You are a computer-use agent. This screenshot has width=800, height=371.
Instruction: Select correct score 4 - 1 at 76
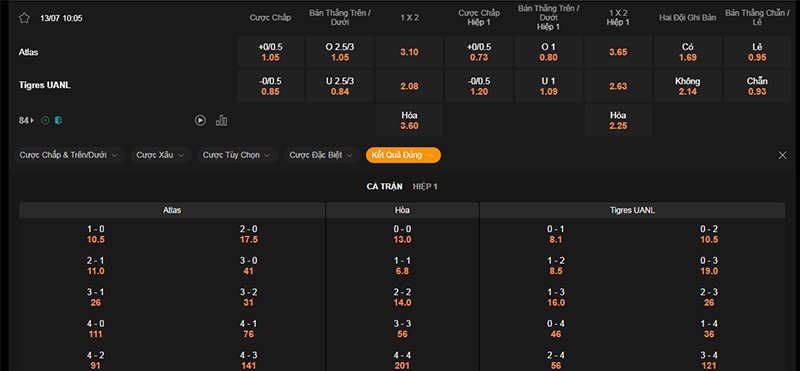click(248, 329)
